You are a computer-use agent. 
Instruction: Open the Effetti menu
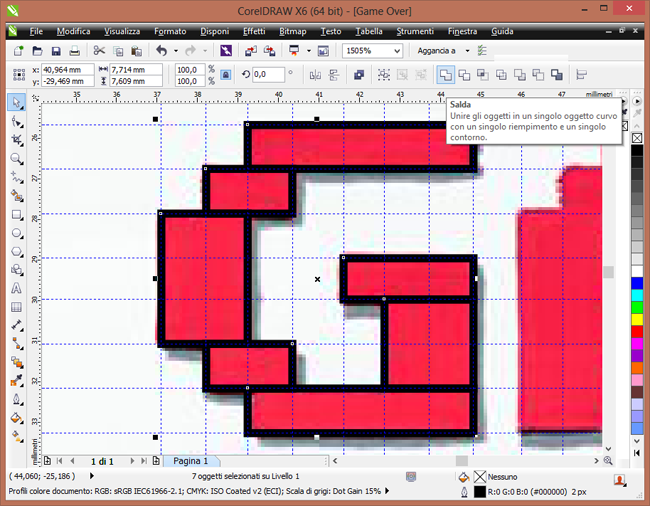pos(254,31)
